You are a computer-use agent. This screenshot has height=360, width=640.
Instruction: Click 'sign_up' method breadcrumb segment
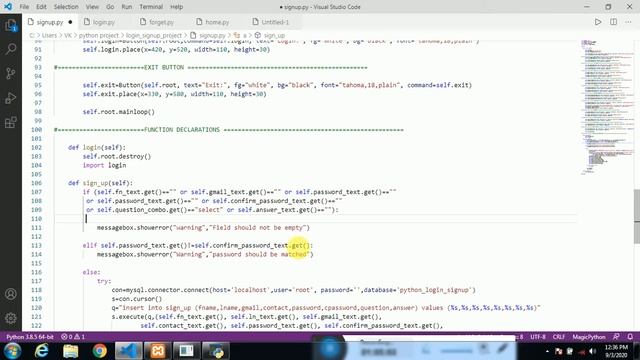pos(274,36)
